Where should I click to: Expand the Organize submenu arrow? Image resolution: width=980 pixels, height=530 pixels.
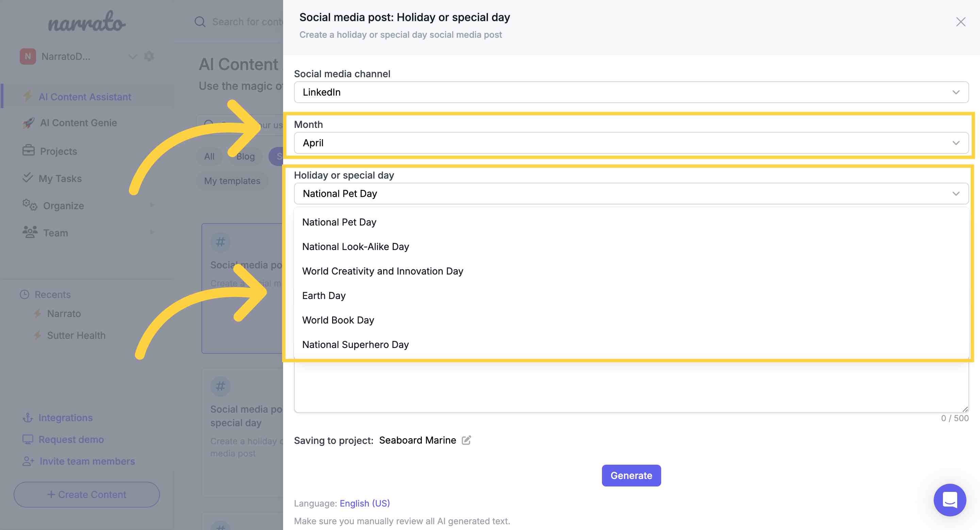[x=152, y=205]
